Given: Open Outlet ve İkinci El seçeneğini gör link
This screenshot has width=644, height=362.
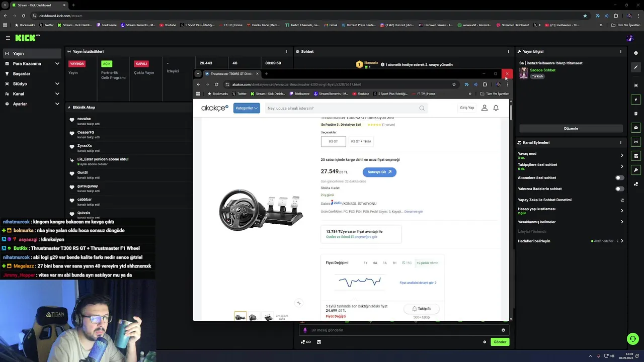Looking at the screenshot, I should (x=352, y=237).
